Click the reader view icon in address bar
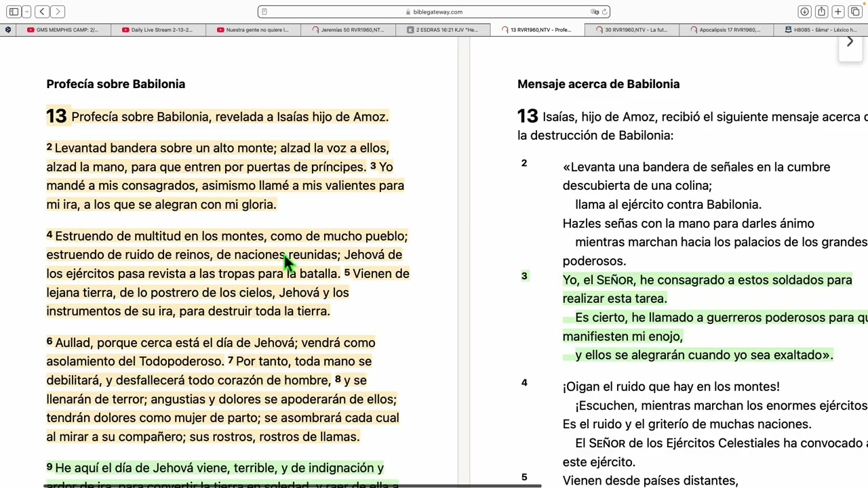The height and width of the screenshot is (488, 868). [264, 12]
